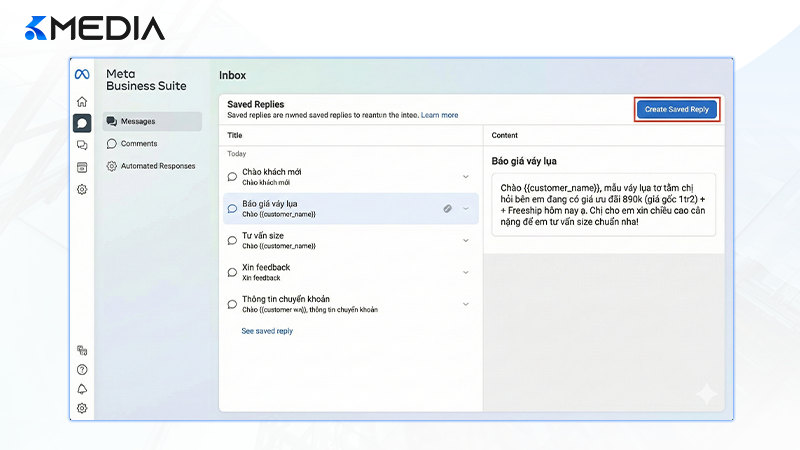Open the See saved reply link
800x450 pixels.
267,331
